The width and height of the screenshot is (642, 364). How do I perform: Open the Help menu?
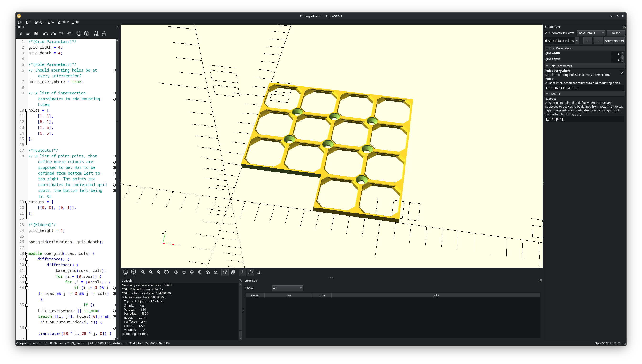click(x=75, y=22)
